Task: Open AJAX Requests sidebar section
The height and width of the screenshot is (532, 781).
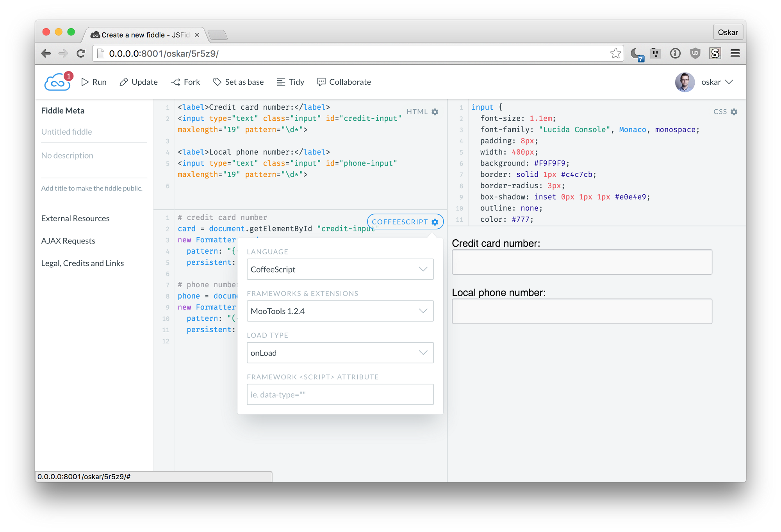Action: click(x=68, y=241)
